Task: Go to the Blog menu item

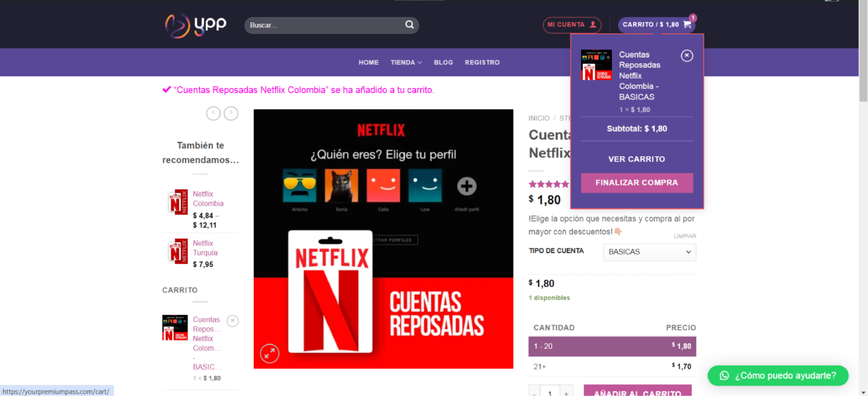Action: [x=443, y=63]
